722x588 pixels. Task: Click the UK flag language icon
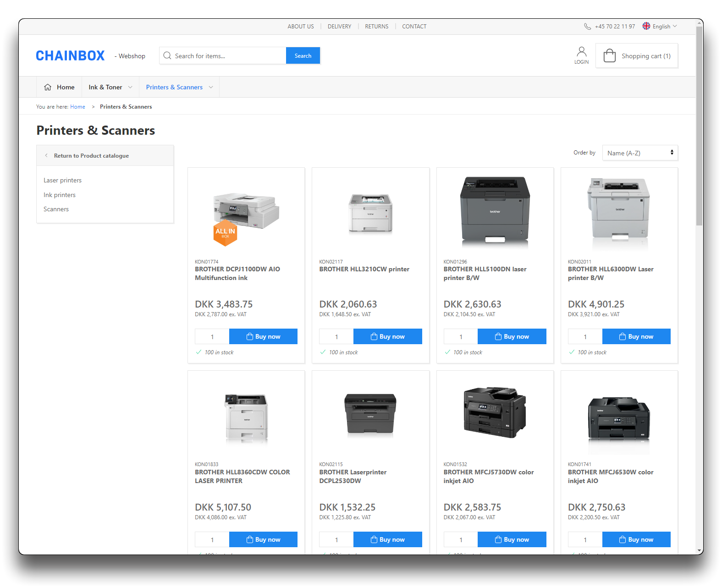pos(646,26)
